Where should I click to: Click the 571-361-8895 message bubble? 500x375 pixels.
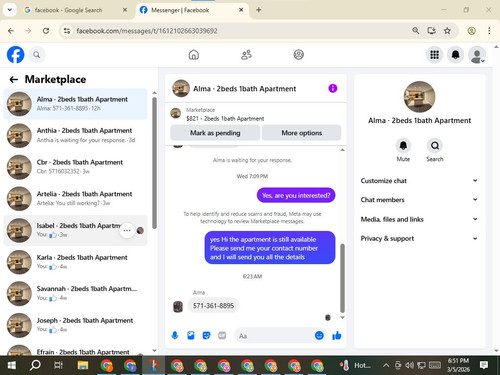tap(213, 306)
